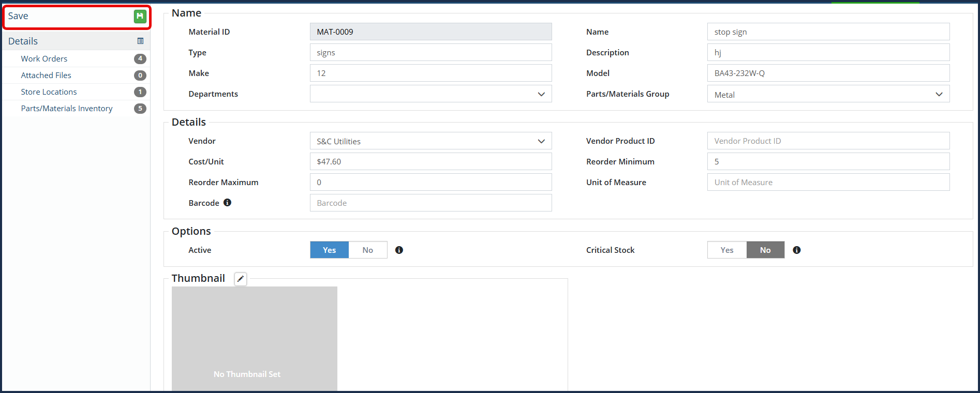Open Attached Files in the sidebar
This screenshot has height=393, width=980.
(46, 75)
